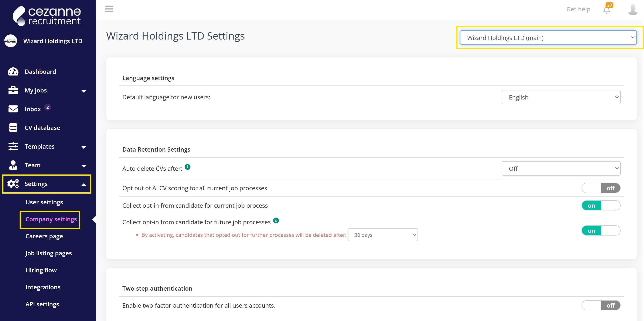Open Careers page in sidebar

click(x=44, y=236)
